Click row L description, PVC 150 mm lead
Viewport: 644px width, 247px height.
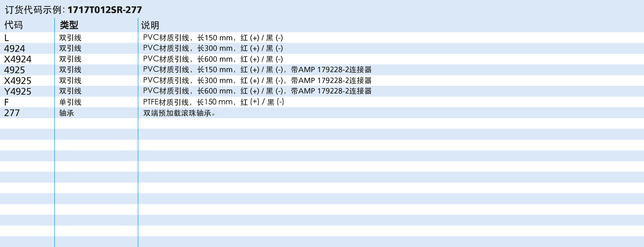tap(213, 38)
